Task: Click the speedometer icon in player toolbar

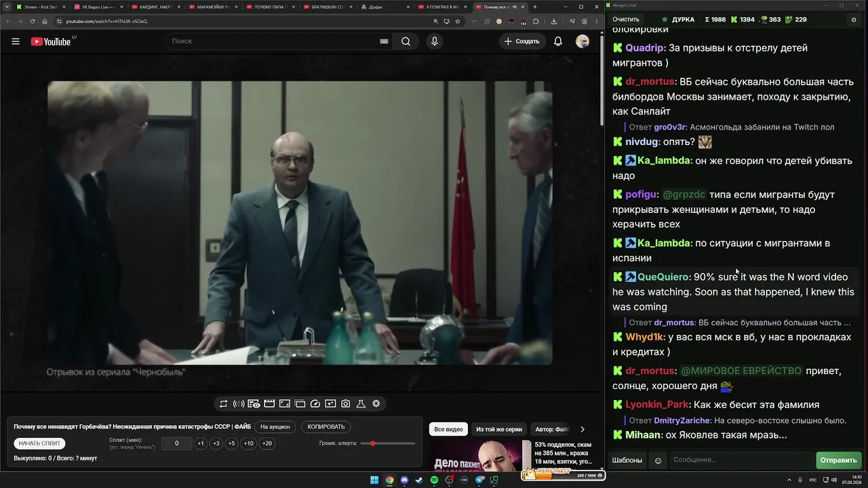Action: (315, 404)
